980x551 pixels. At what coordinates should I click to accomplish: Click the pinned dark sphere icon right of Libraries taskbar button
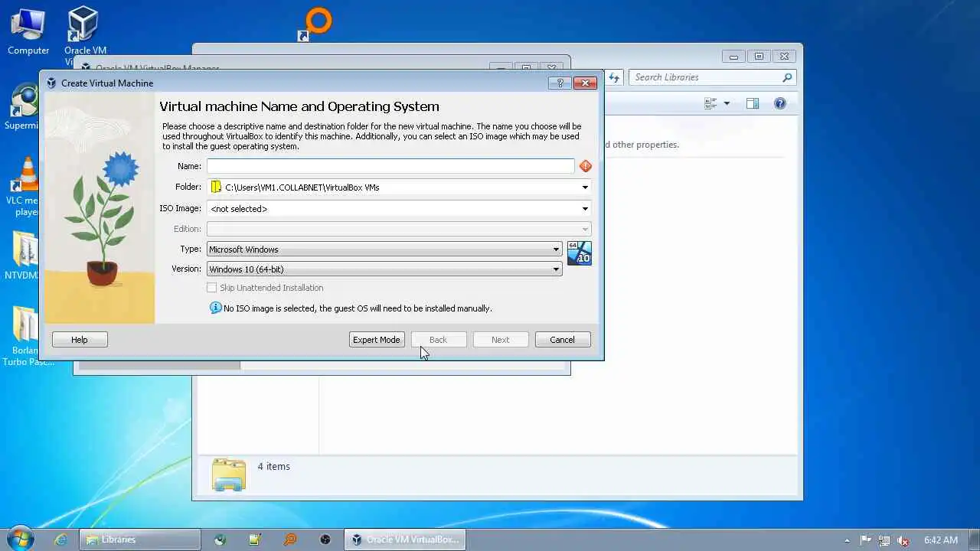click(220, 540)
